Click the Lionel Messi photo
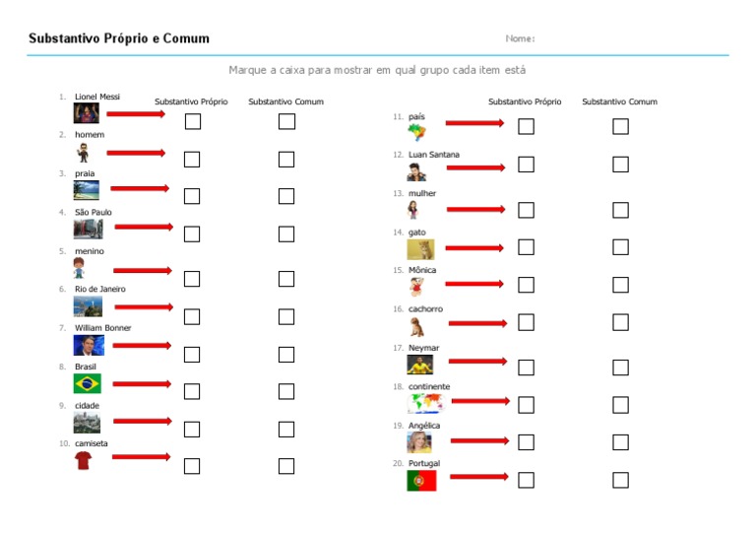 [87, 113]
